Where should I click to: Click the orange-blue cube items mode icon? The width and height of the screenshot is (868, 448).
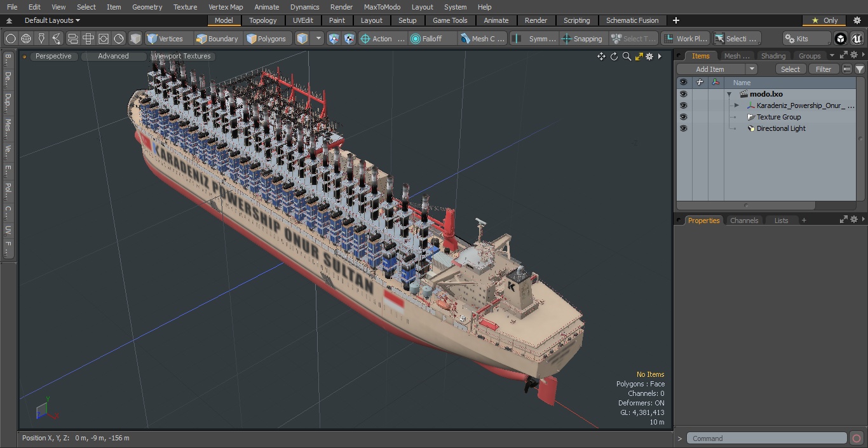click(302, 39)
